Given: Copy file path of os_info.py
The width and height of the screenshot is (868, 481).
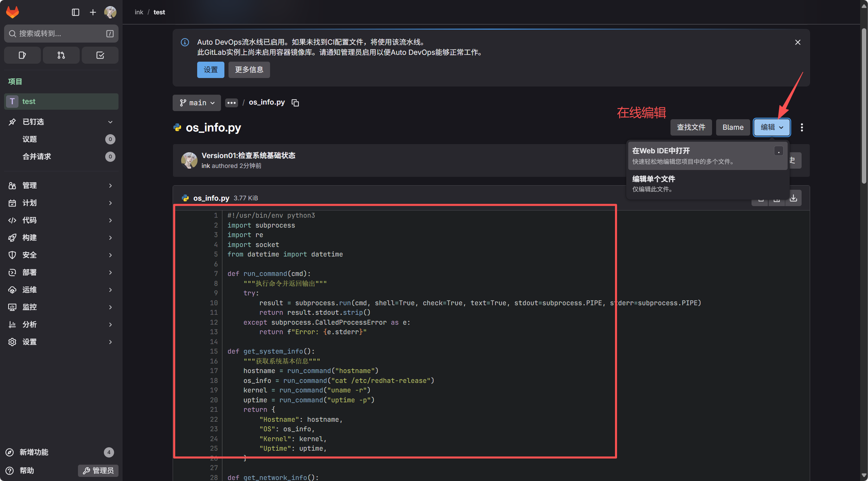Looking at the screenshot, I should point(295,103).
